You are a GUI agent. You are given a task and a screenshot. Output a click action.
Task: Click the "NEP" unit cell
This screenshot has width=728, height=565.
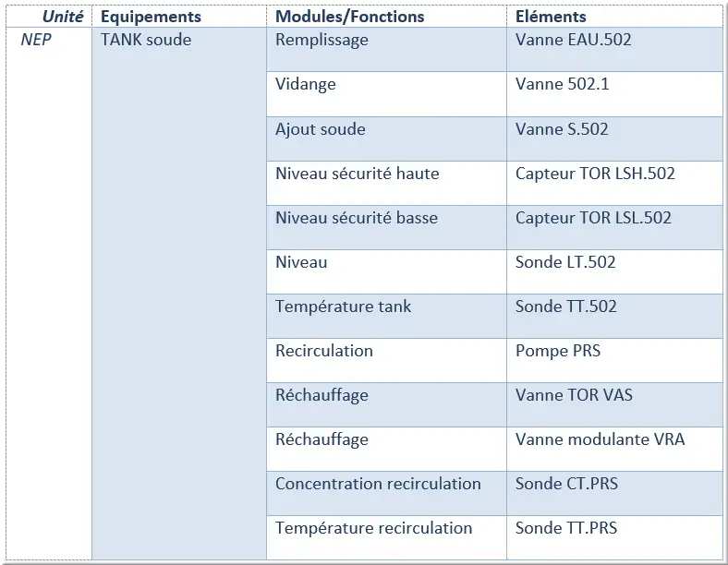tap(37, 40)
